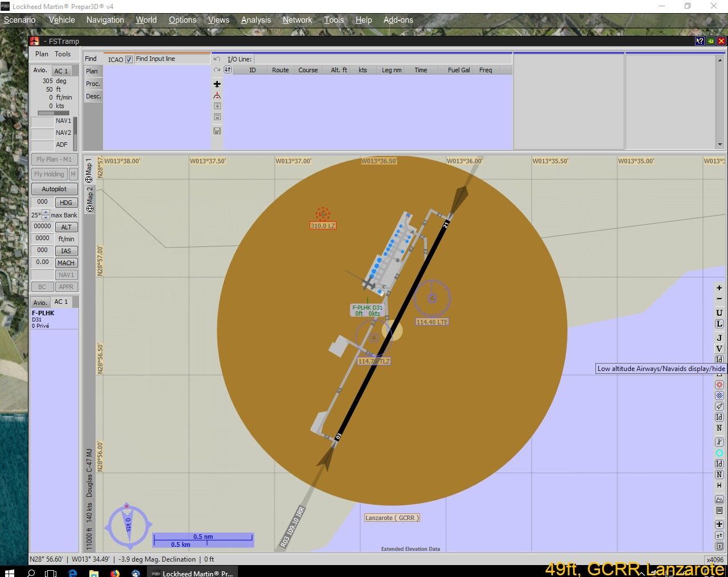Click the J jet airways icon
728x577 pixels.
719,338
